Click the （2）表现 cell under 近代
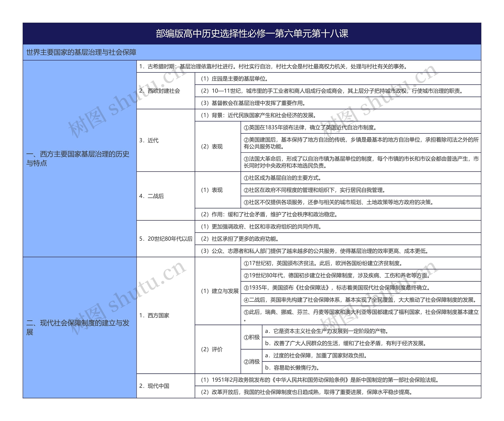The image size is (504, 421). tap(218, 147)
